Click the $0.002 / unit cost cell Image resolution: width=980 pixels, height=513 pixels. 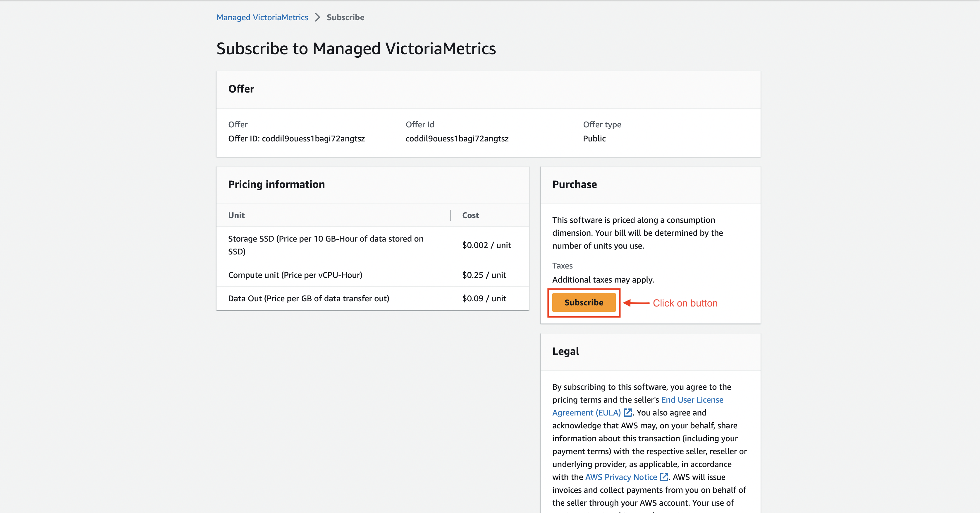[x=486, y=245]
